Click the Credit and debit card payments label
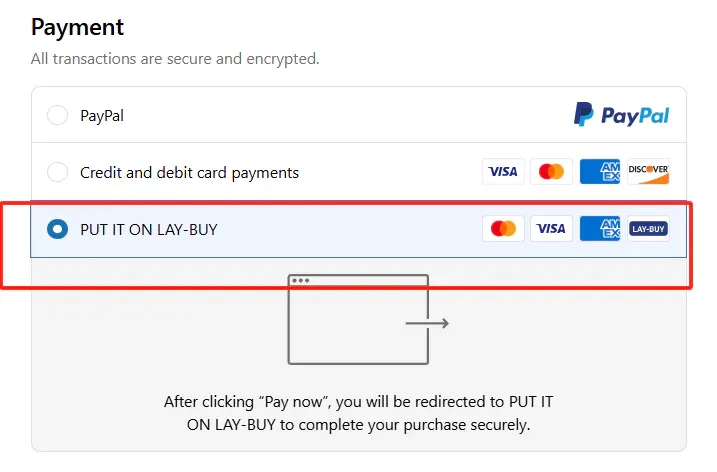The width and height of the screenshot is (717, 472). (189, 172)
